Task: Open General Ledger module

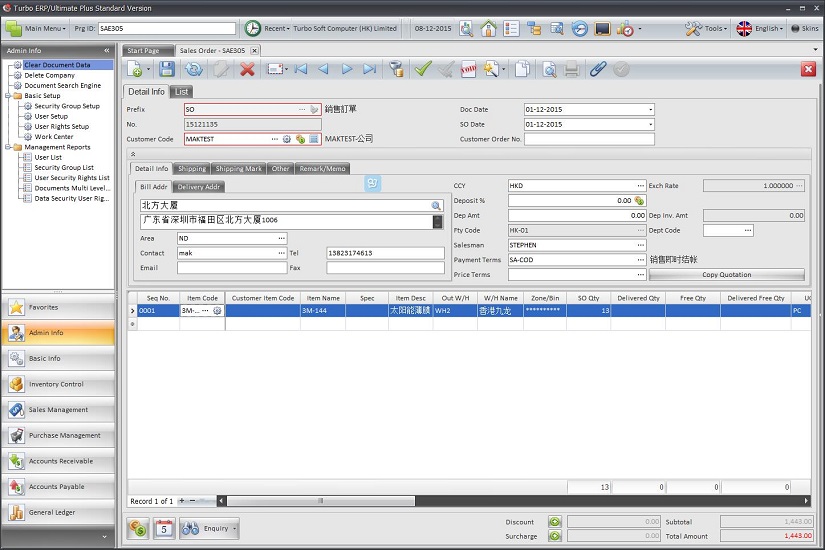Action: point(58,512)
